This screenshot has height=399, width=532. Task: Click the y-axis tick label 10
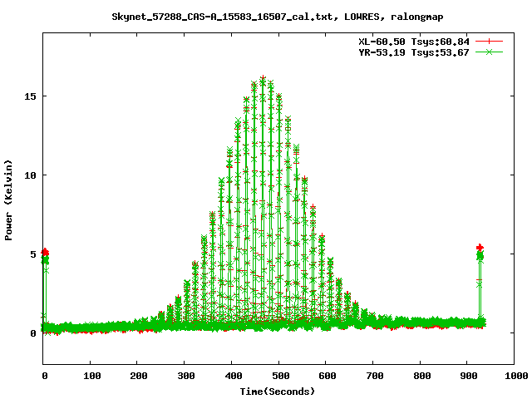pos(30,175)
